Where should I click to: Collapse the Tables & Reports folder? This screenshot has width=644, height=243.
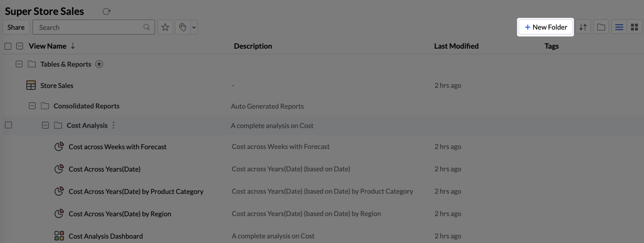[x=19, y=64]
